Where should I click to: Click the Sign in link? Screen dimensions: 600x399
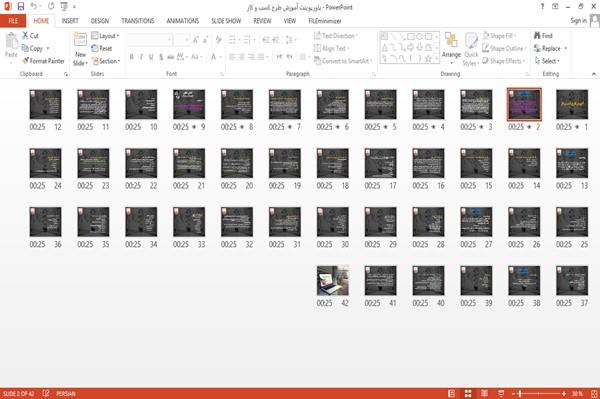coord(578,20)
